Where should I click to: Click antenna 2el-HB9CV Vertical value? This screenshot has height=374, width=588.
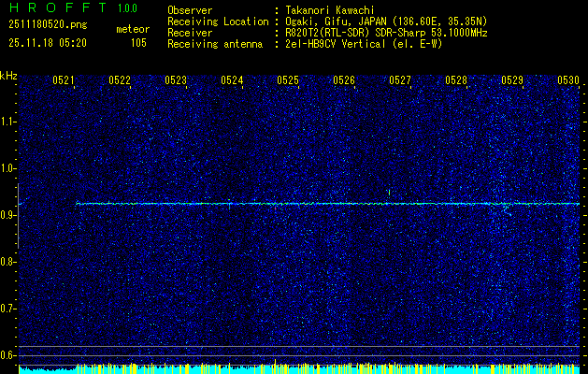364,44
